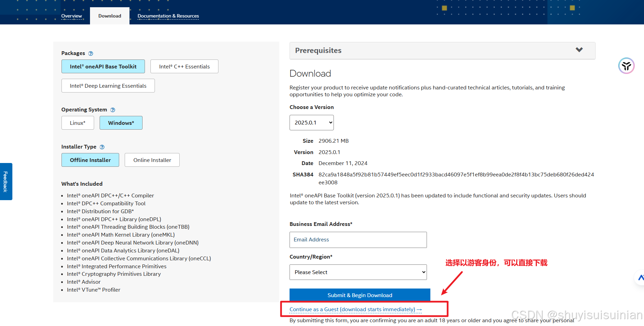This screenshot has height=326, width=644.
Task: Click Intel oneAPI Math Kernel Library item
Action: click(x=121, y=235)
